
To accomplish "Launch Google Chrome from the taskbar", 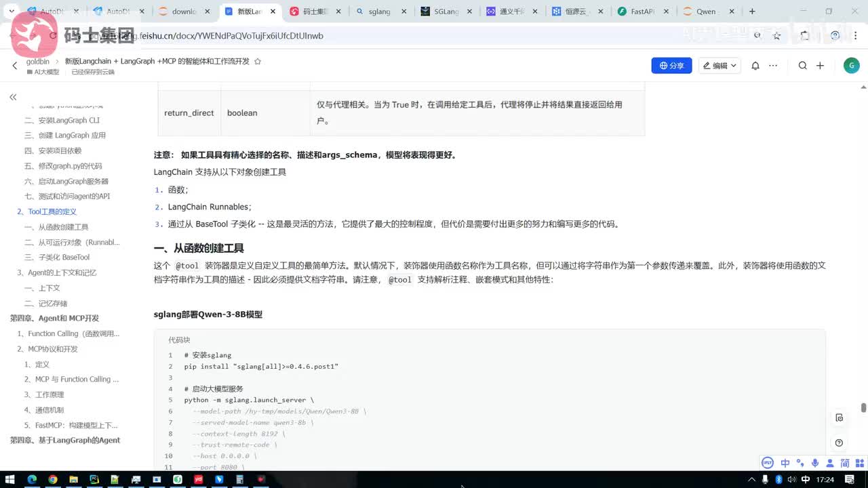I will coord(53,480).
